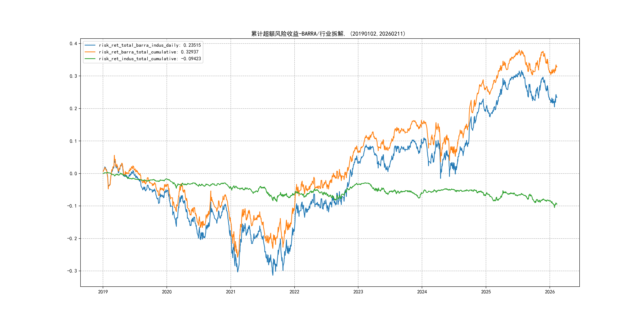The image size is (644, 322).
Task: Click the -0.3 y-axis tick label
Action: (x=72, y=271)
